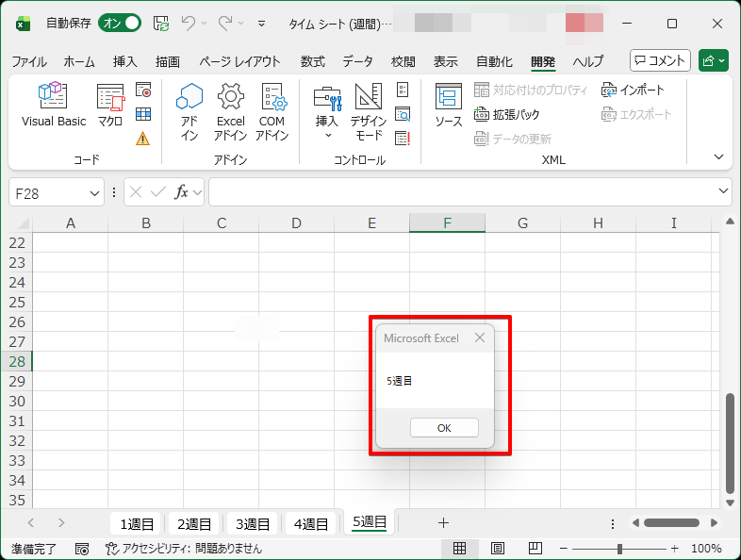Click the Save icon in title bar
This screenshot has width=741, height=560.
(161, 24)
